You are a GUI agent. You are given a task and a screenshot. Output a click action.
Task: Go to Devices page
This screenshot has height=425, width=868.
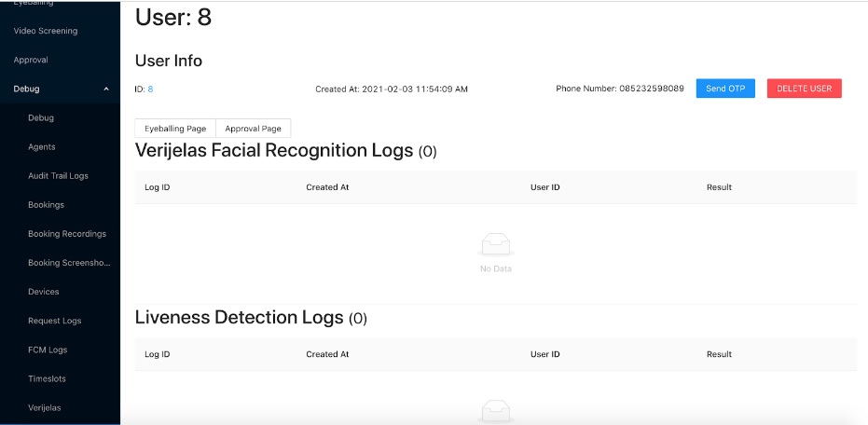click(x=43, y=292)
